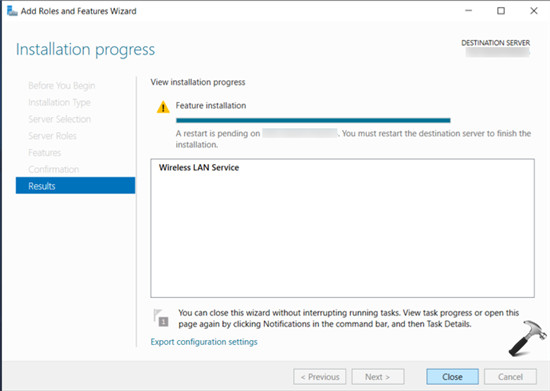The image size is (550, 391).
Task: Open Export configuration settings link
Action: 204,342
